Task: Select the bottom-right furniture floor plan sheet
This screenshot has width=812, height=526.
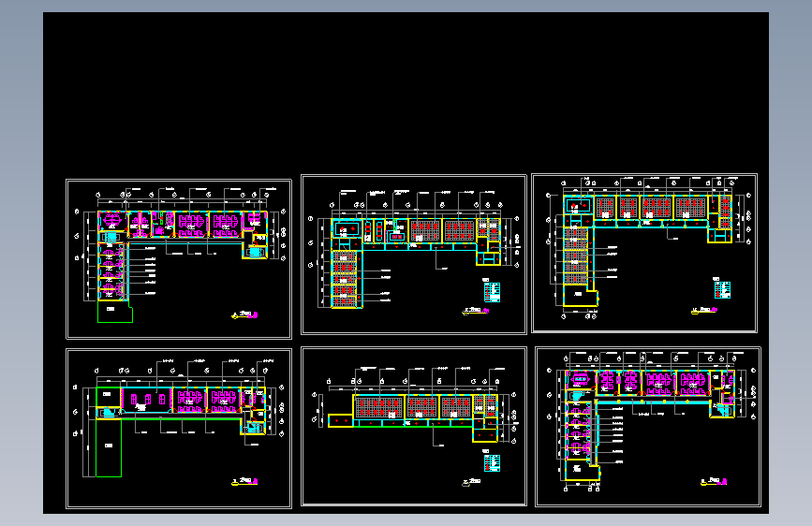Action: [648, 427]
